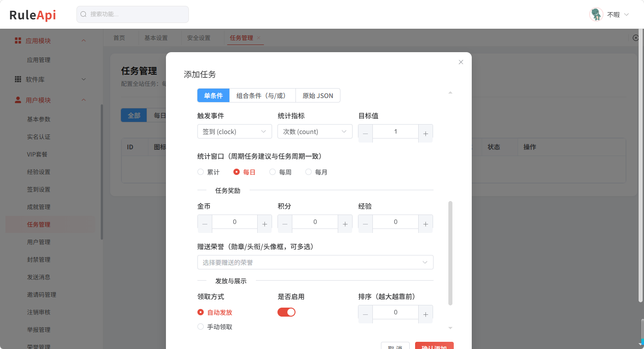Click the 用户模块 person icon
This screenshot has height=349, width=644.
click(18, 100)
